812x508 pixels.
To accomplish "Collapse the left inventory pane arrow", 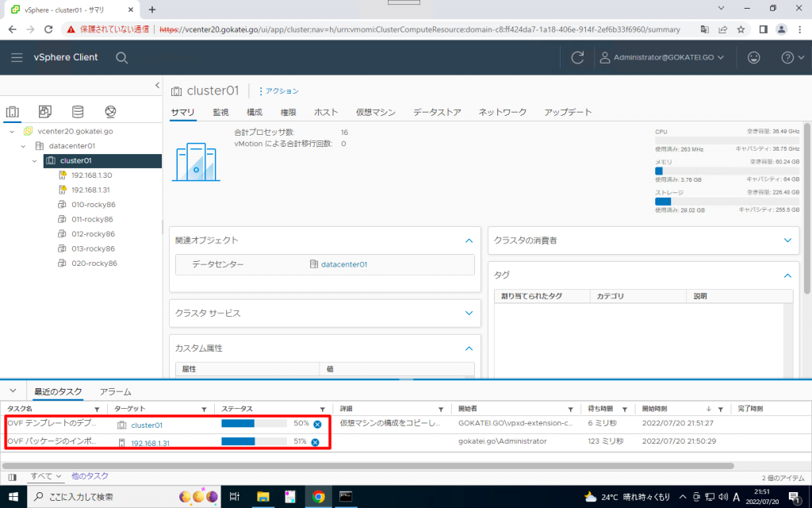I will click(x=157, y=85).
